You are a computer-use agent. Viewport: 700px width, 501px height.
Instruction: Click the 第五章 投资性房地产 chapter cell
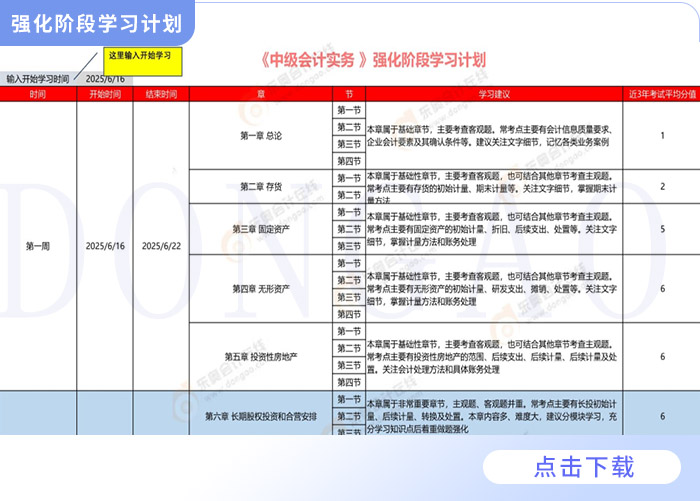pyautogui.click(x=261, y=356)
